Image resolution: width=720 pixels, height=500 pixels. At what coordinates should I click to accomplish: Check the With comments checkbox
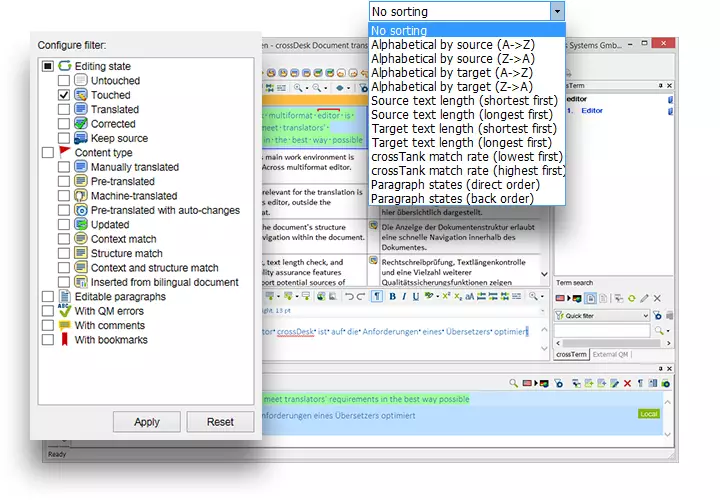[47, 326]
